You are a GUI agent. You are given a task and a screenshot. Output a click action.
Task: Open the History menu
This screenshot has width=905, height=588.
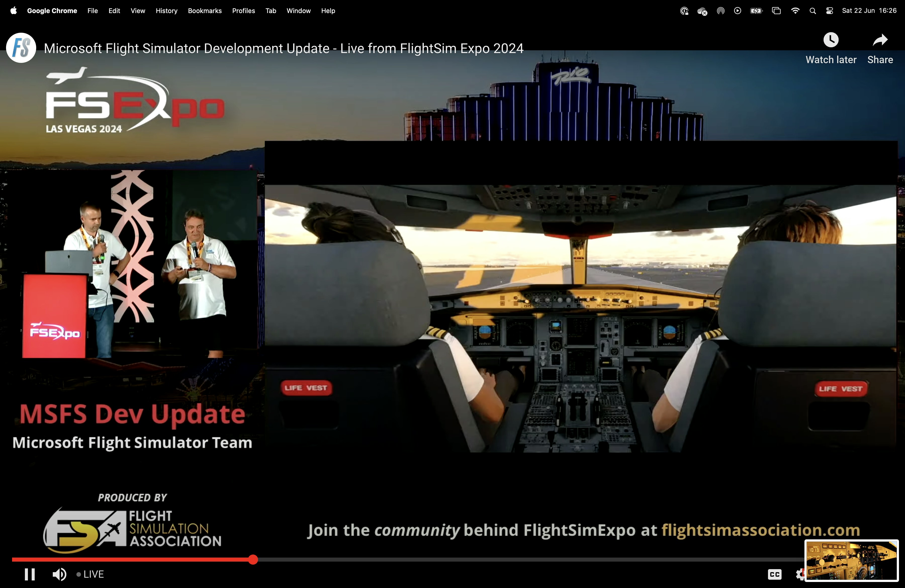point(166,11)
